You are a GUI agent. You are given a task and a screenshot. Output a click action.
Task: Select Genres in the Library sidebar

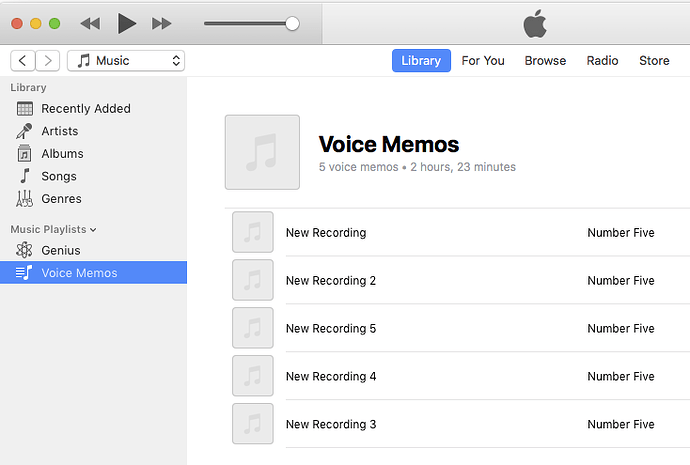pyautogui.click(x=93, y=198)
